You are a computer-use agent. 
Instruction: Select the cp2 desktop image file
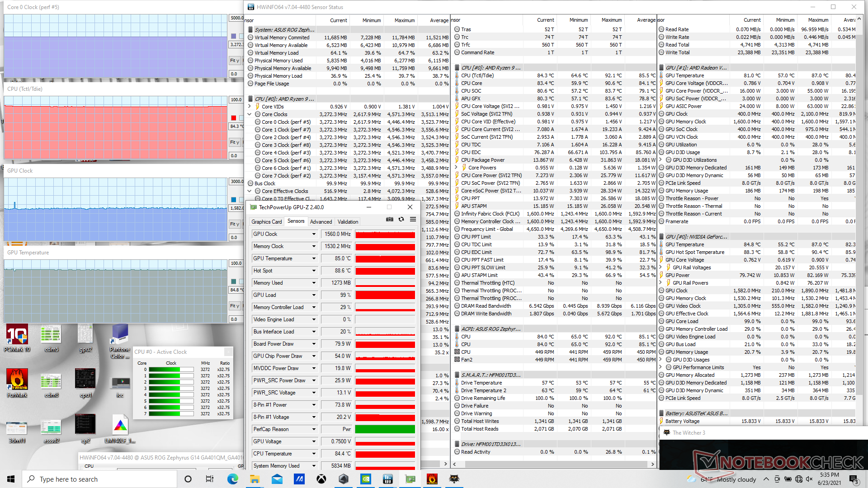click(x=85, y=429)
